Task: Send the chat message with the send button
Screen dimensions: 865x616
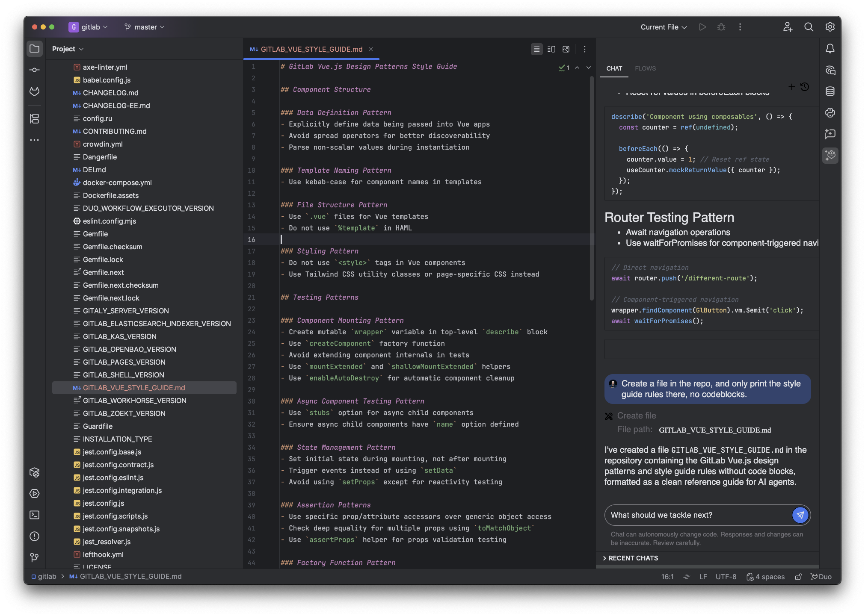Action: 800,515
